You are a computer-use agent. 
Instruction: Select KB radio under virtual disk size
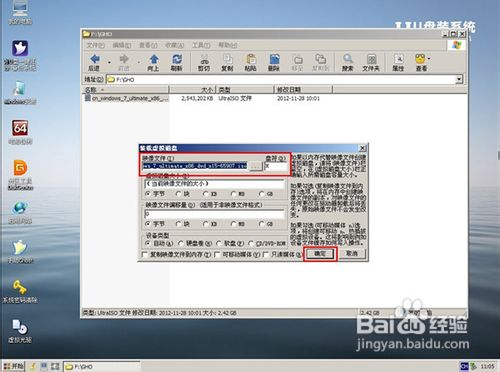(207, 194)
